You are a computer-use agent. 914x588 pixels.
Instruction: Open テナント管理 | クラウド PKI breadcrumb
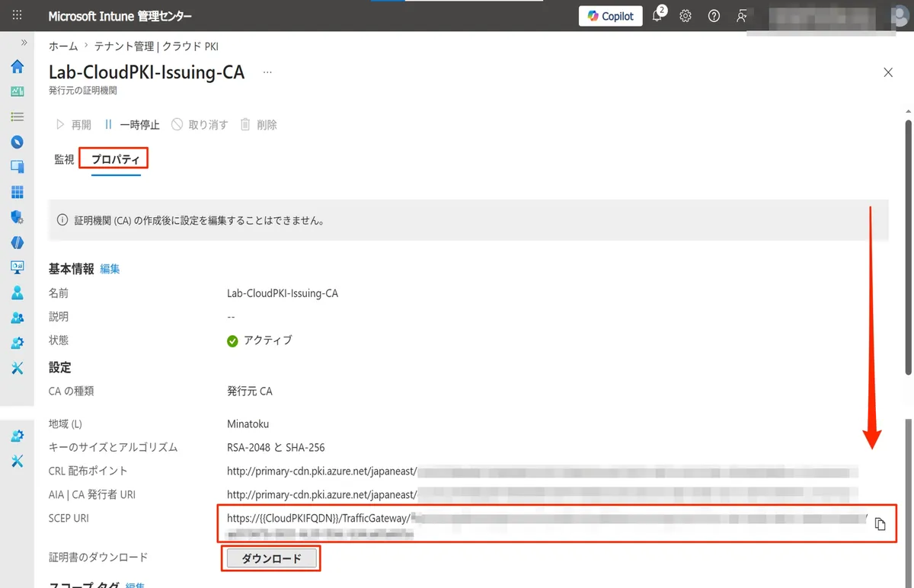(156, 46)
